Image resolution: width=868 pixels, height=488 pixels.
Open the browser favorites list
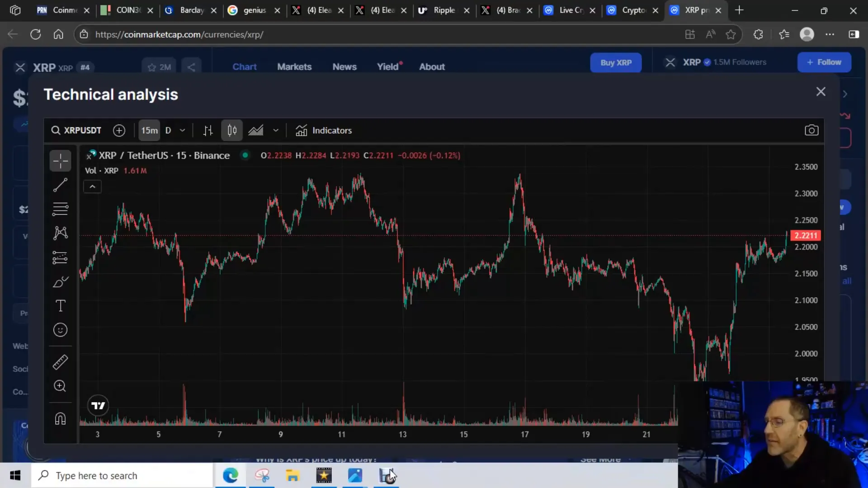coord(784,34)
